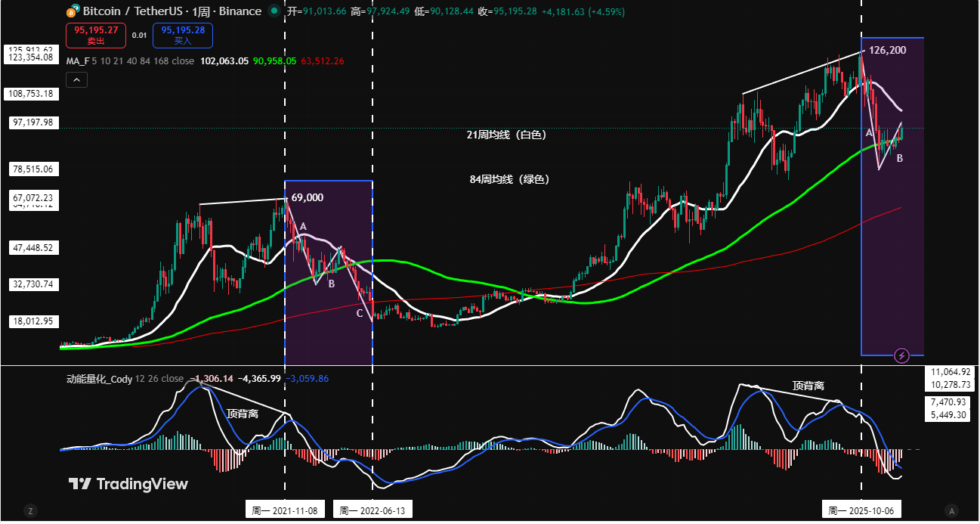Click the green market status dot in header
This screenshot has width=980, height=524.
[276, 11]
